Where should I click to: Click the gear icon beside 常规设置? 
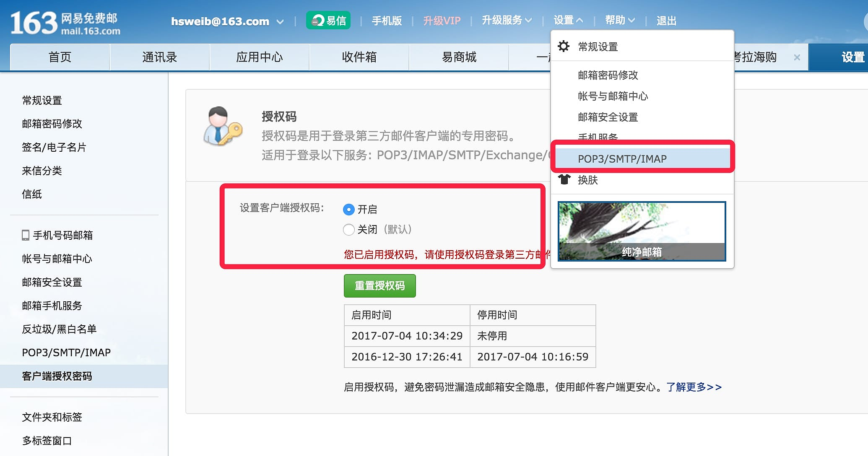coord(564,46)
